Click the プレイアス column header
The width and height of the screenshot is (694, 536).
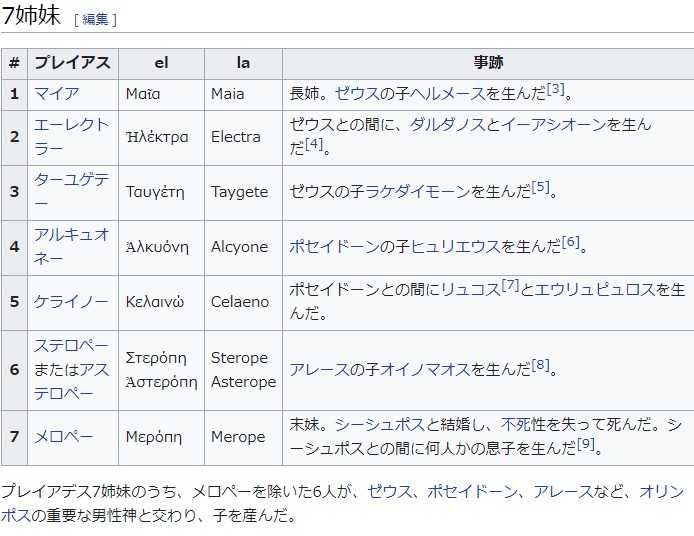pos(72,63)
